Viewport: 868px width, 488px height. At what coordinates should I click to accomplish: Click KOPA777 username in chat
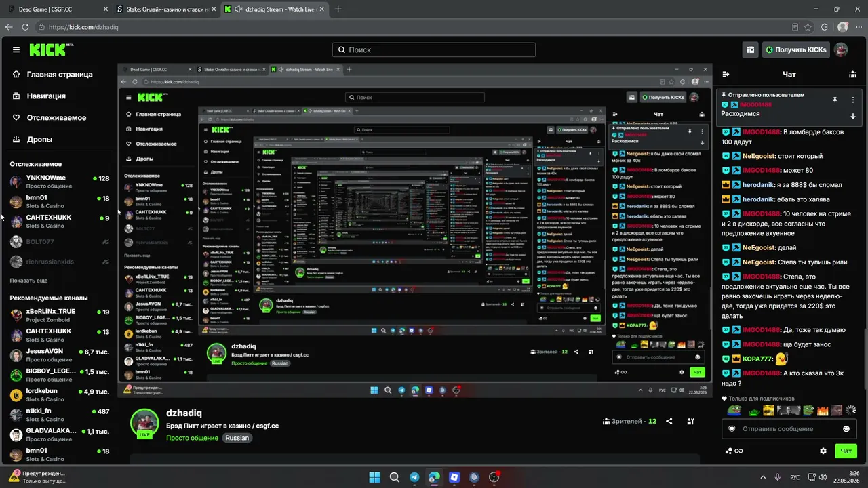pyautogui.click(x=757, y=359)
